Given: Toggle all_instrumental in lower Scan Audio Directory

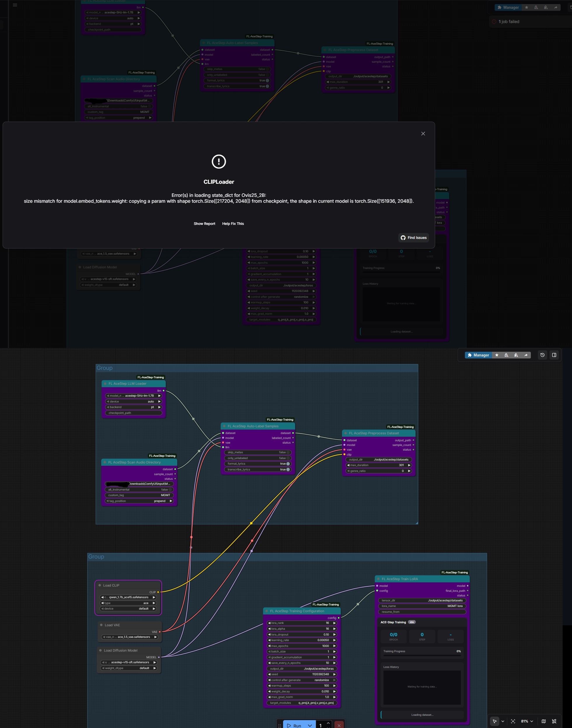Looking at the screenshot, I should click(x=170, y=490).
